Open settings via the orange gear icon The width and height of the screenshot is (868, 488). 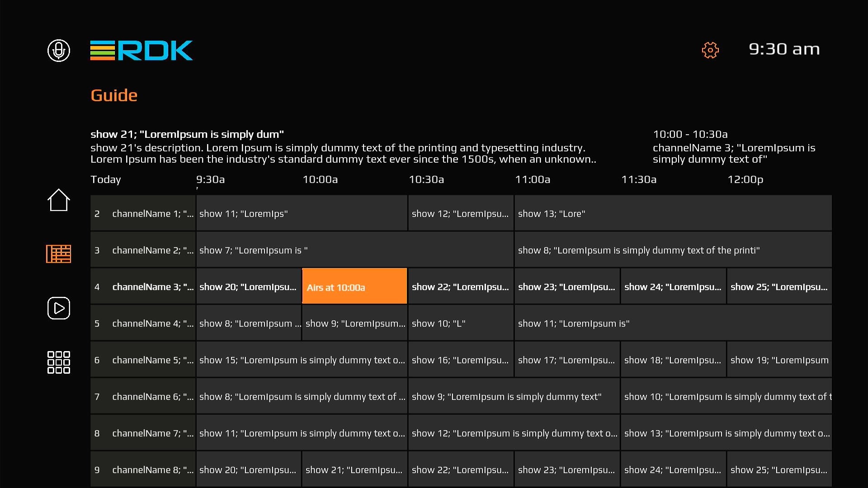coord(710,50)
